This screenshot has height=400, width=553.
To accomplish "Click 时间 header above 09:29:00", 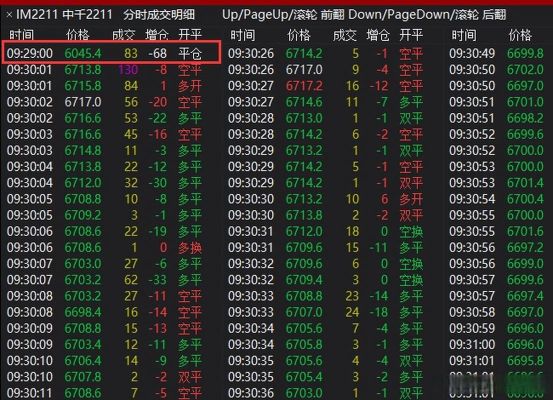I will (x=22, y=35).
